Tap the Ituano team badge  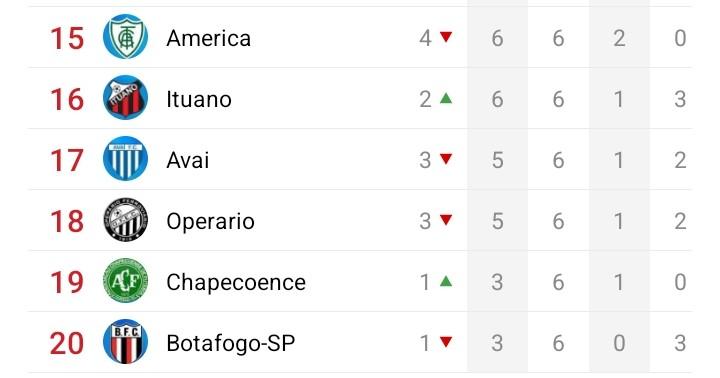click(125, 98)
